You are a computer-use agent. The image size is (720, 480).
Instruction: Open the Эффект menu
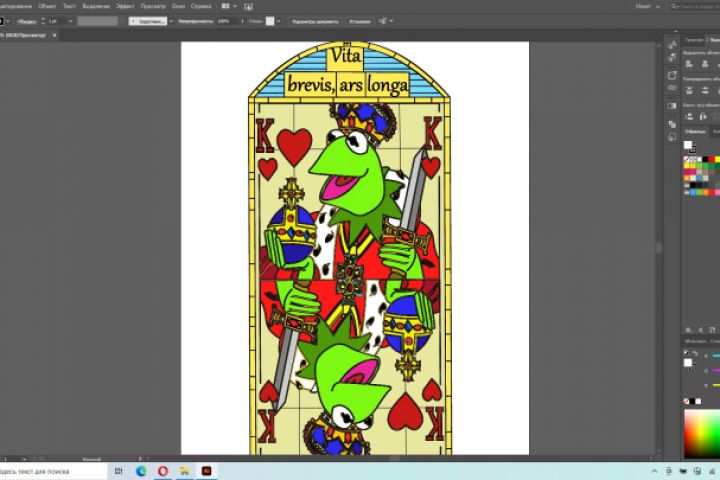click(124, 6)
